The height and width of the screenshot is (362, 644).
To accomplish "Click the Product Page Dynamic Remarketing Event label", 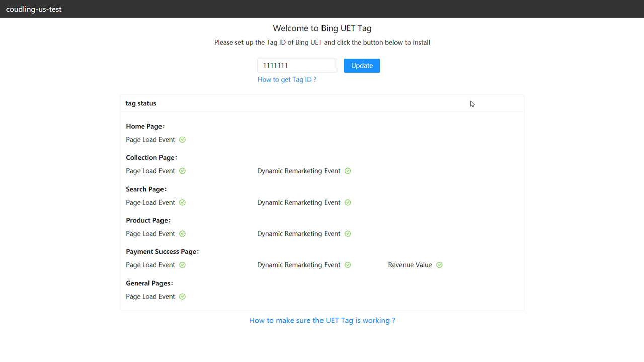I will coord(298,233).
